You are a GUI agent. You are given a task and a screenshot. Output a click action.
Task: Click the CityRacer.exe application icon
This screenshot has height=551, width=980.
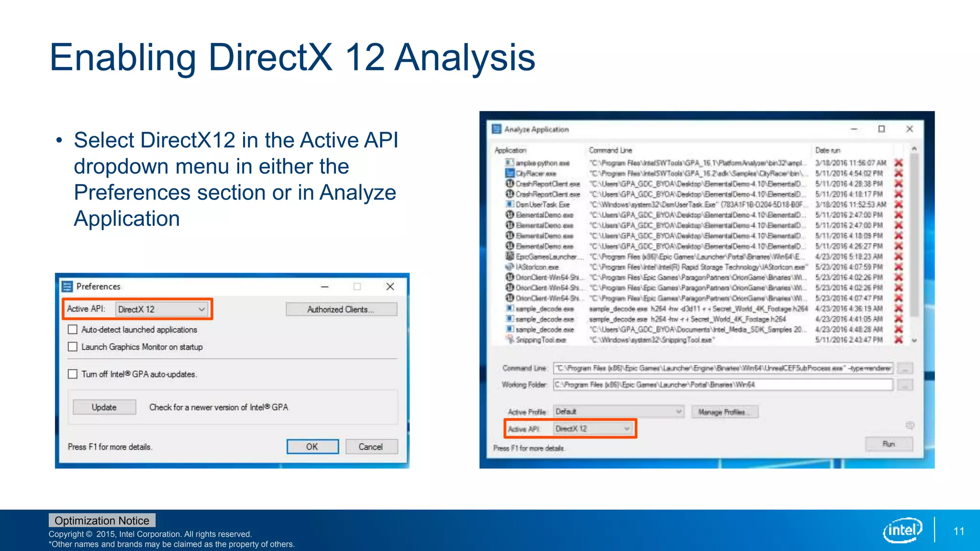click(x=510, y=174)
